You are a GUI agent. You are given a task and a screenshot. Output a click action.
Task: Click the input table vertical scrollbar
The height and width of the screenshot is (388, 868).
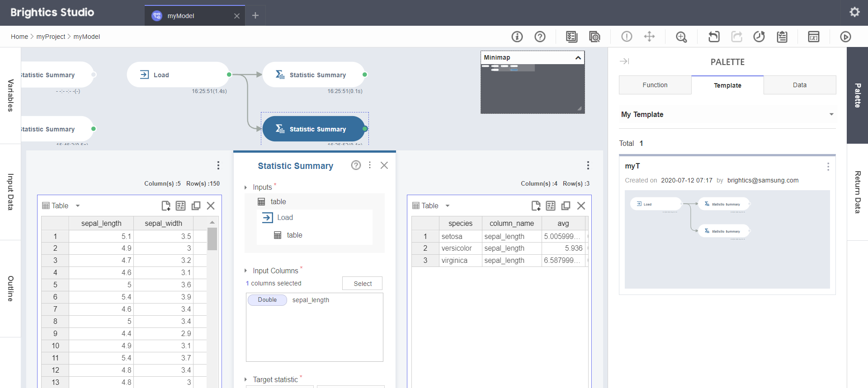coord(212,239)
